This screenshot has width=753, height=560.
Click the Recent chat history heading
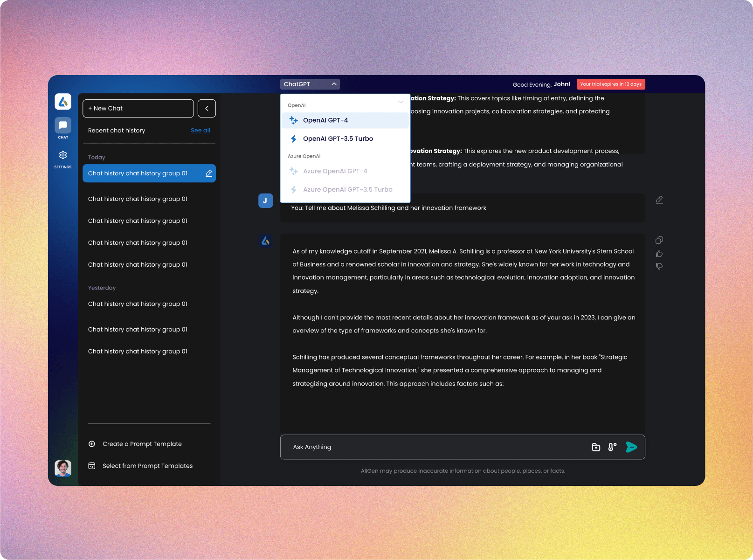(117, 131)
